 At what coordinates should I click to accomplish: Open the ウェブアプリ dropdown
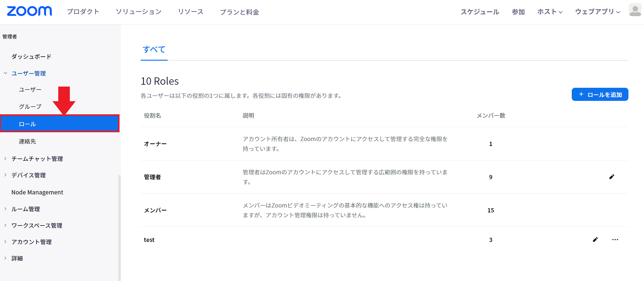598,12
